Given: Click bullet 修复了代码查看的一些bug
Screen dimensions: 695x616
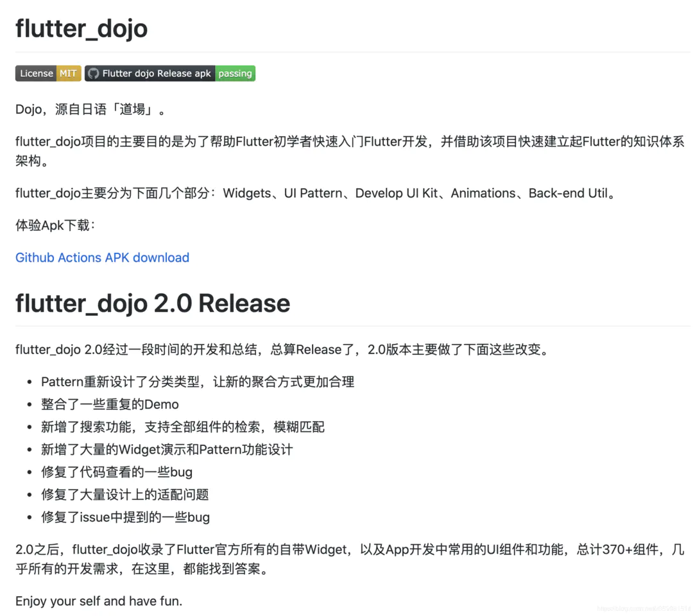Looking at the screenshot, I should (117, 472).
